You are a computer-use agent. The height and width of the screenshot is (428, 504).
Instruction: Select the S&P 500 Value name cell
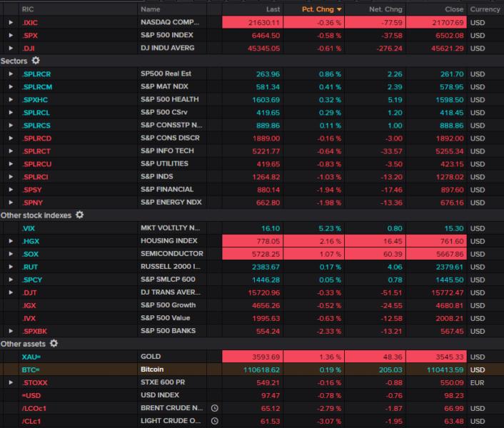[165, 318]
